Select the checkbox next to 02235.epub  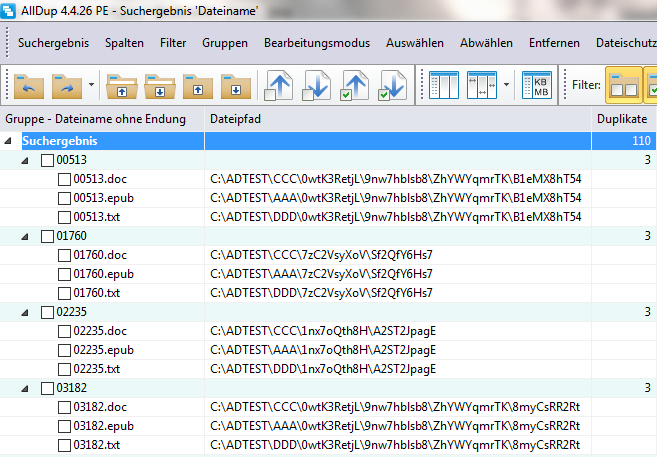[x=64, y=350]
